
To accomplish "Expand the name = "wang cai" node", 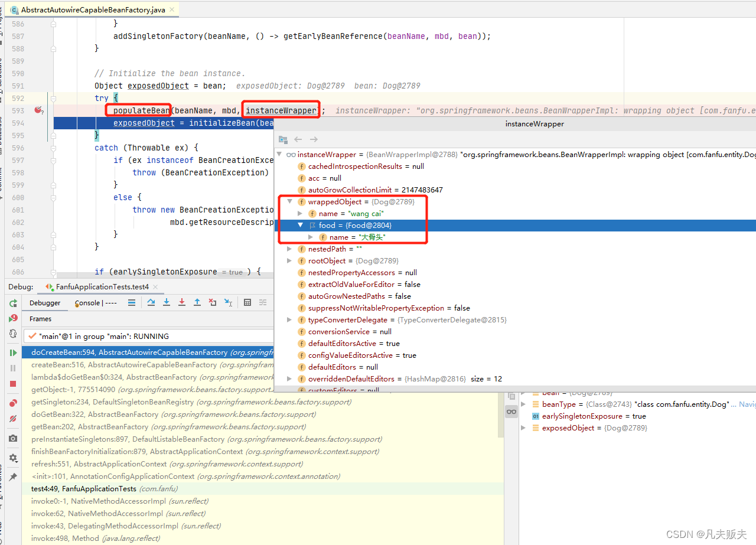I will 300,214.
